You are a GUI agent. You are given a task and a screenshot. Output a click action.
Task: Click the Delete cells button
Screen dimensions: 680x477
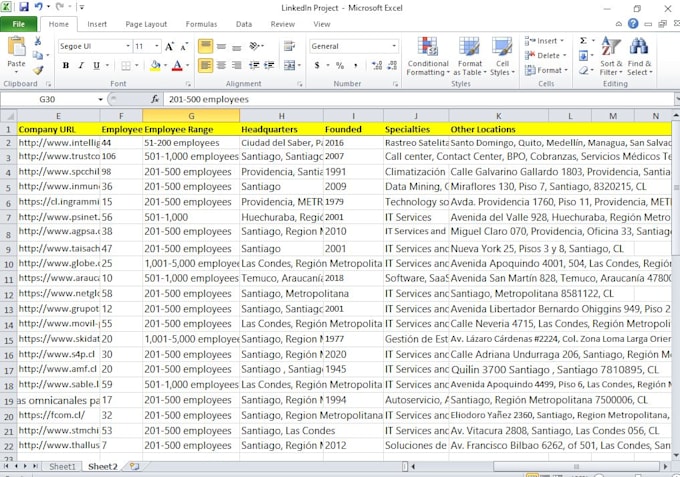[546, 56]
